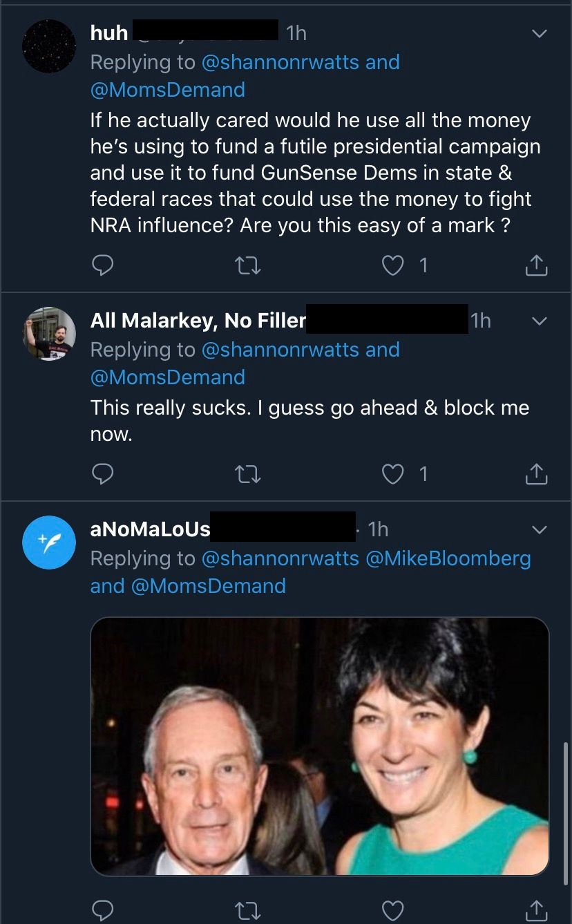Open the attached photo in aNoMaLoUs tweet

click(x=320, y=746)
